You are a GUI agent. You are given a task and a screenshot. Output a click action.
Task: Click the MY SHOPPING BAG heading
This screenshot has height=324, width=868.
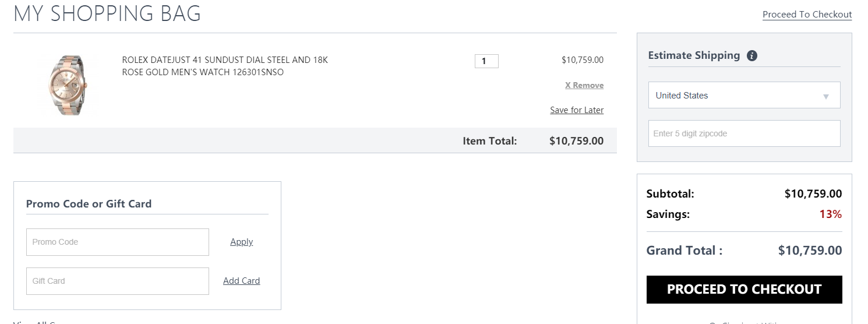tap(107, 13)
